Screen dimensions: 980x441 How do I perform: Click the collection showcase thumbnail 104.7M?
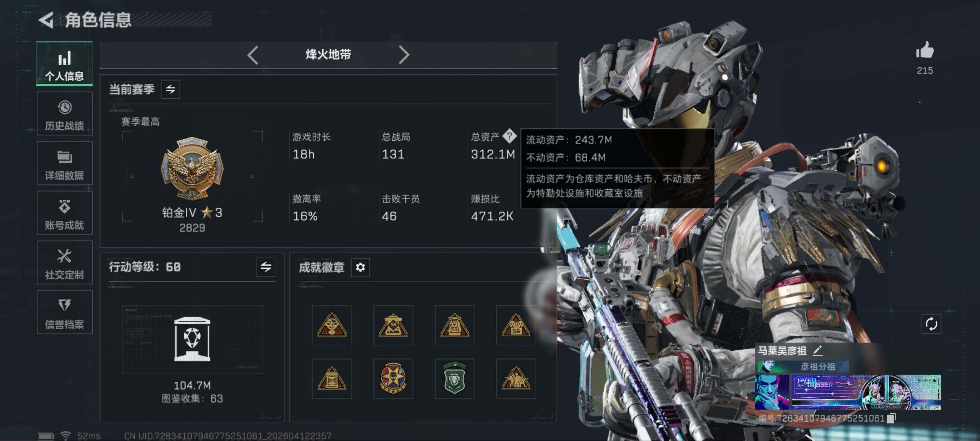192,339
